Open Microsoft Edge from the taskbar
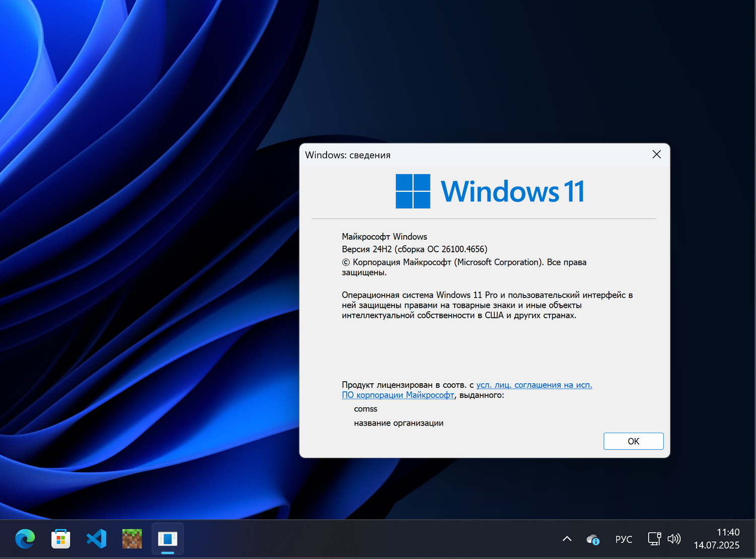The image size is (756, 559). point(25,539)
